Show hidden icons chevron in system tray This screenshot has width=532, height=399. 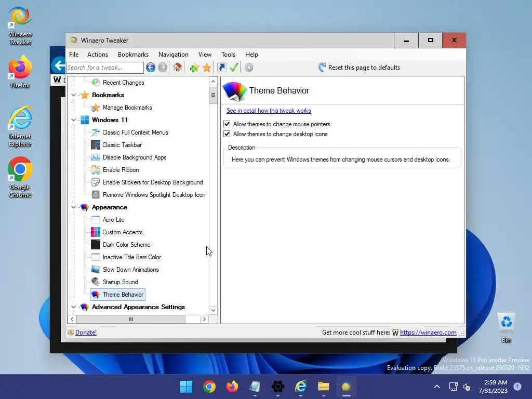tap(437, 387)
